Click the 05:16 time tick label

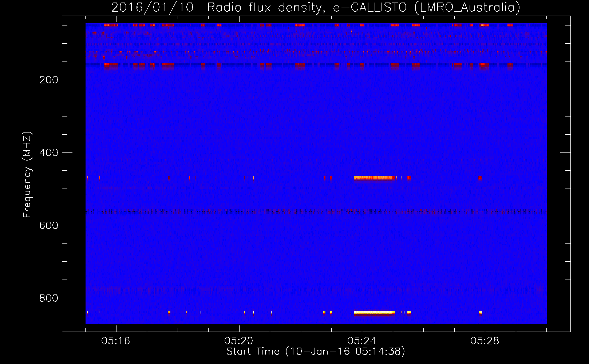coord(116,341)
